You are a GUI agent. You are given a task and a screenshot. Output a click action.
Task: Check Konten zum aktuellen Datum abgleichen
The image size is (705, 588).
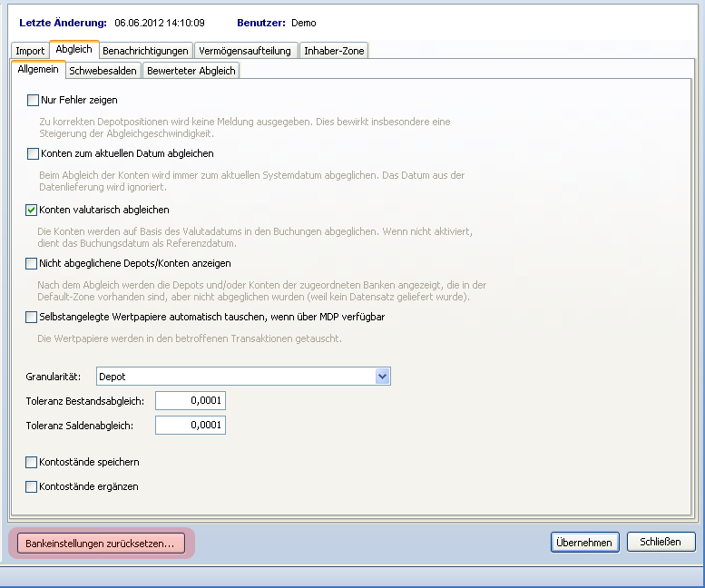click(x=34, y=154)
